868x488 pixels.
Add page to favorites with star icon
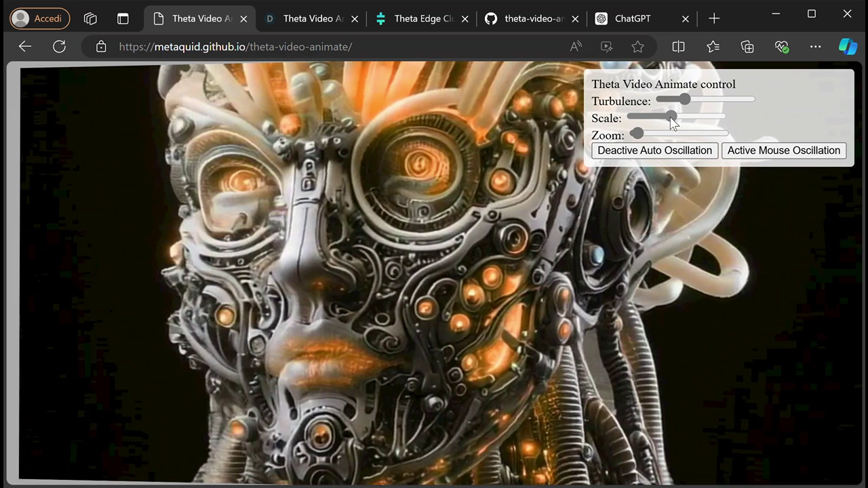coord(637,47)
